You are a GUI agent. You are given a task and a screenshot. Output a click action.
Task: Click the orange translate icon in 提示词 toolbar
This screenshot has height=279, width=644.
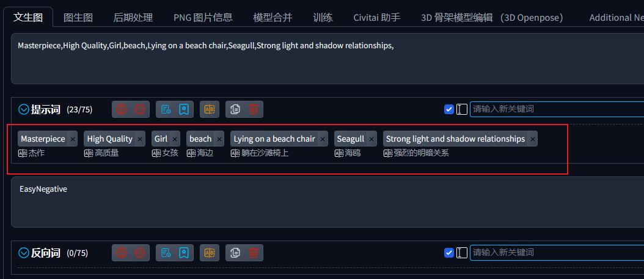click(x=210, y=109)
